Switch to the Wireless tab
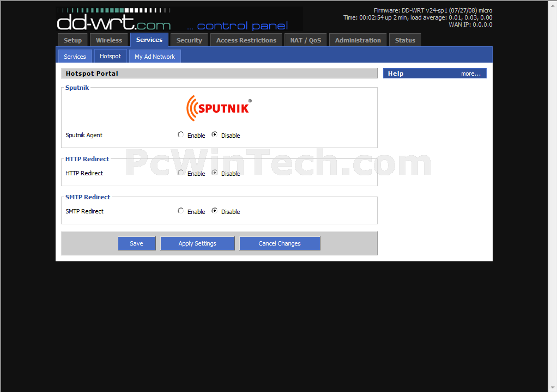Screen dimensions: 557x392 click(109, 40)
